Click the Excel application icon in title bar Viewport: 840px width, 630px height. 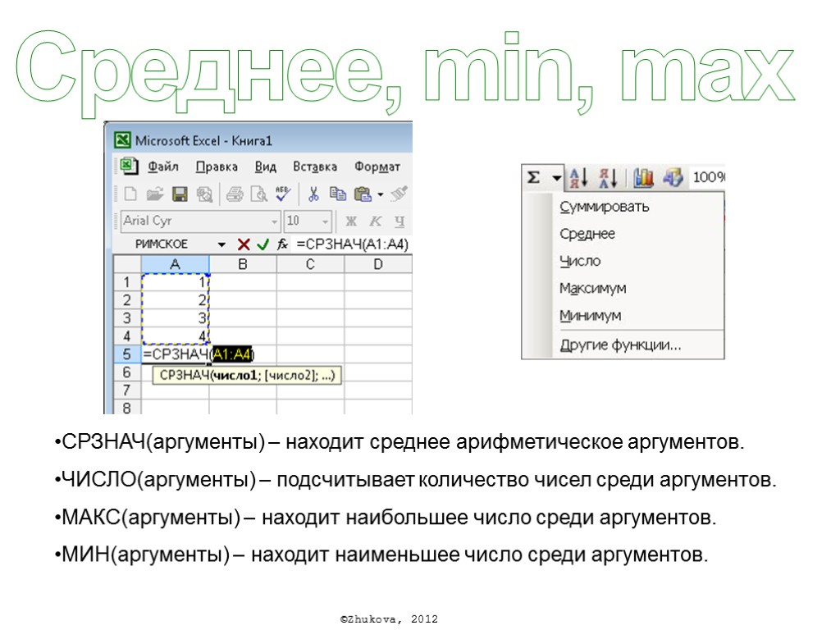(122, 140)
